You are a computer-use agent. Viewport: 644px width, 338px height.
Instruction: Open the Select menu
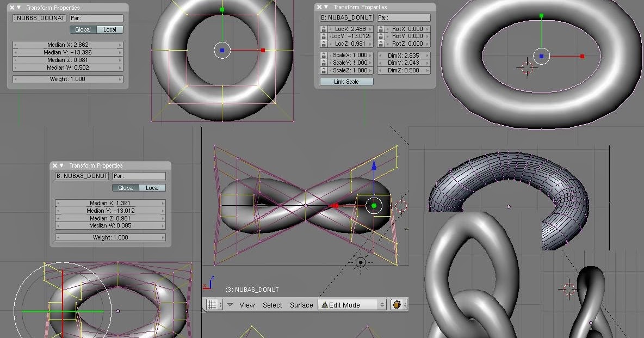click(273, 305)
